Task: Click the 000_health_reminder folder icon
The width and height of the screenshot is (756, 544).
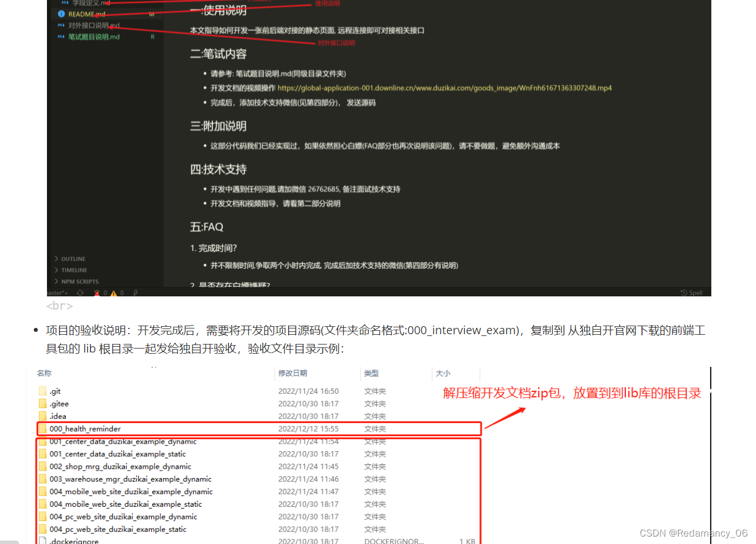Action: click(x=42, y=429)
